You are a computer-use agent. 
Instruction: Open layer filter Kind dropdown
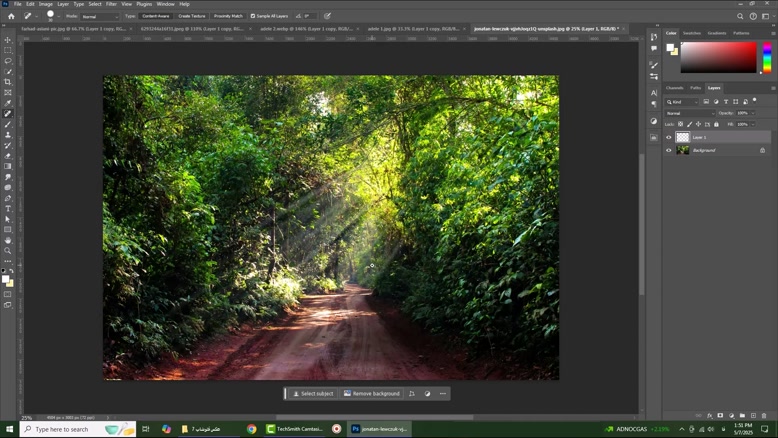coord(682,102)
